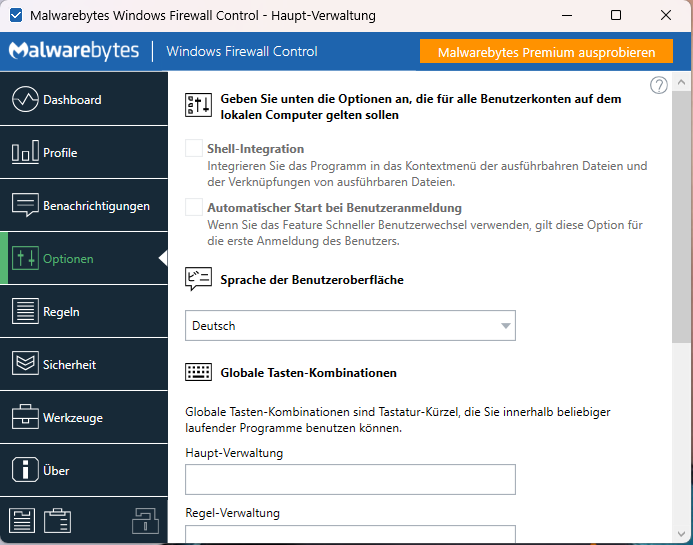This screenshot has height=545, width=693.
Task: Toggle Automatischer Start bei Benutzeranmeldung checkbox
Action: pos(194,207)
